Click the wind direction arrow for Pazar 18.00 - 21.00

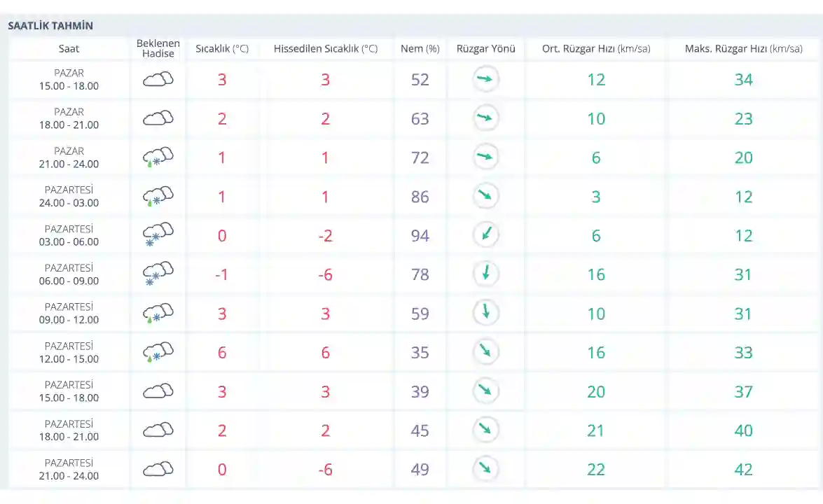(x=485, y=118)
